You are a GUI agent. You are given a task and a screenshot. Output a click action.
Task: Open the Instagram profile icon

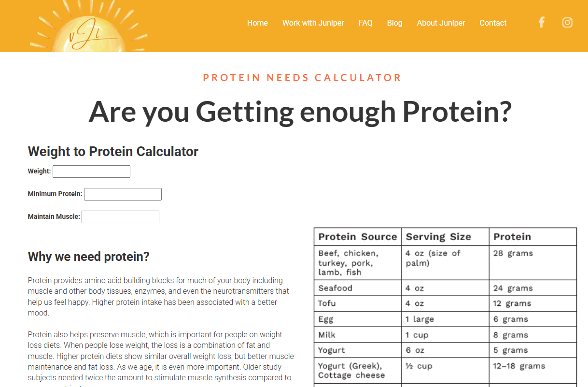coord(567,22)
